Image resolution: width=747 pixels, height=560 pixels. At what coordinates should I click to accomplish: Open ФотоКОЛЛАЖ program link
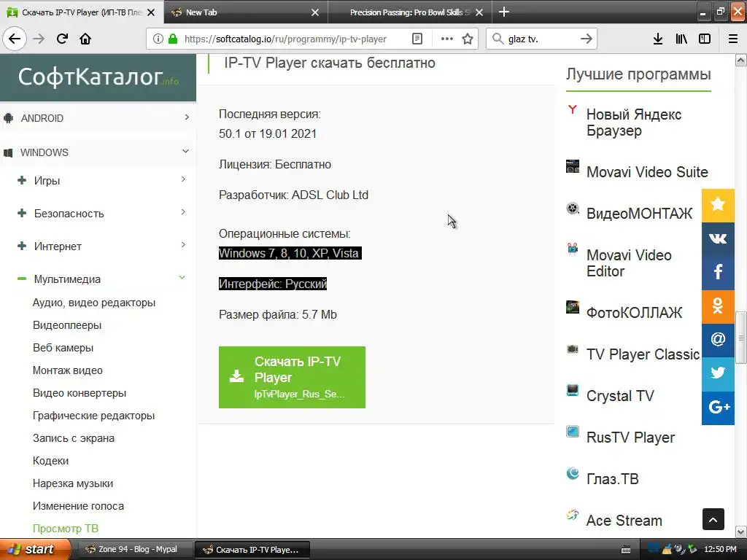634,313
